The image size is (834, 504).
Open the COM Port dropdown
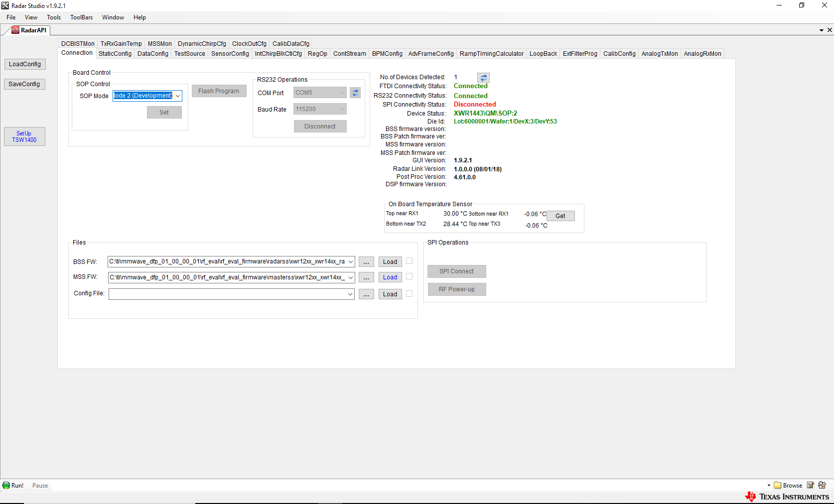click(x=342, y=93)
